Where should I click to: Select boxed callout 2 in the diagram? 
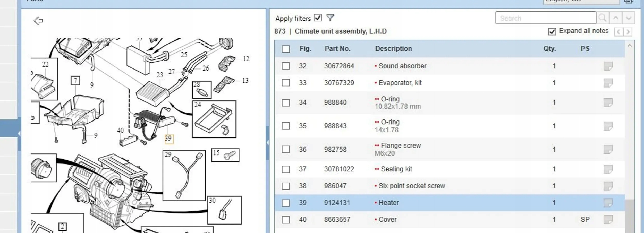[62, 227]
